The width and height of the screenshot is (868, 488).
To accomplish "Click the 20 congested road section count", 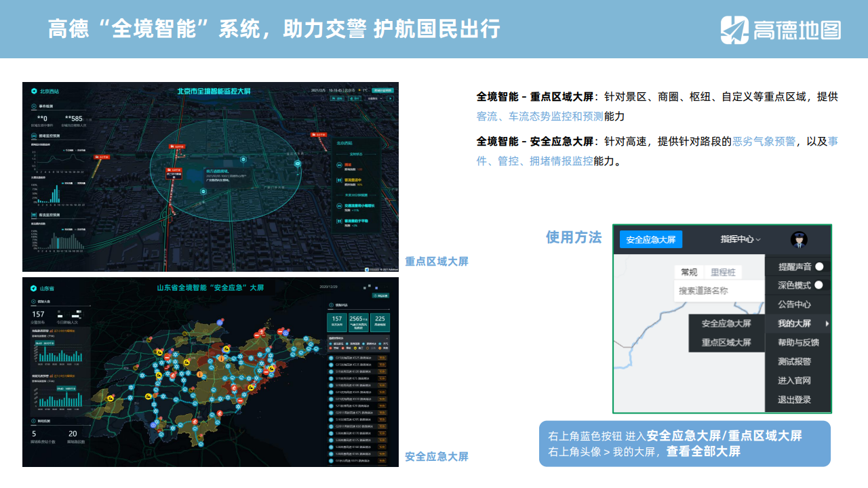I will coord(73,434).
